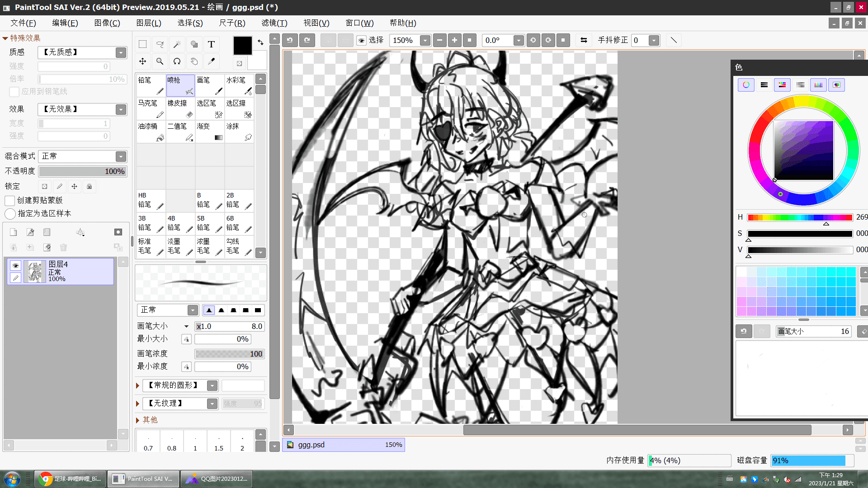The width and height of the screenshot is (868, 488).
Task: Choose the 油漆桶 paint bucket tool
Action: (x=151, y=131)
